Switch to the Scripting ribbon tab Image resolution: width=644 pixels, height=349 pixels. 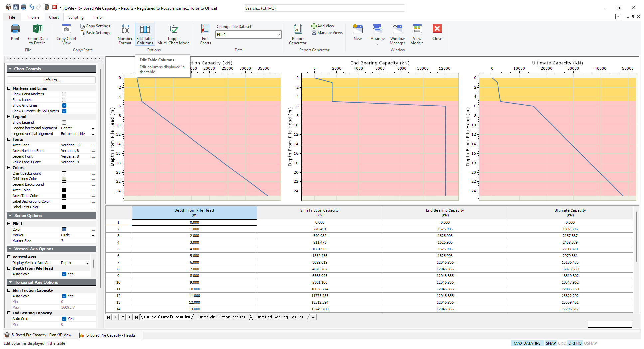(x=76, y=17)
